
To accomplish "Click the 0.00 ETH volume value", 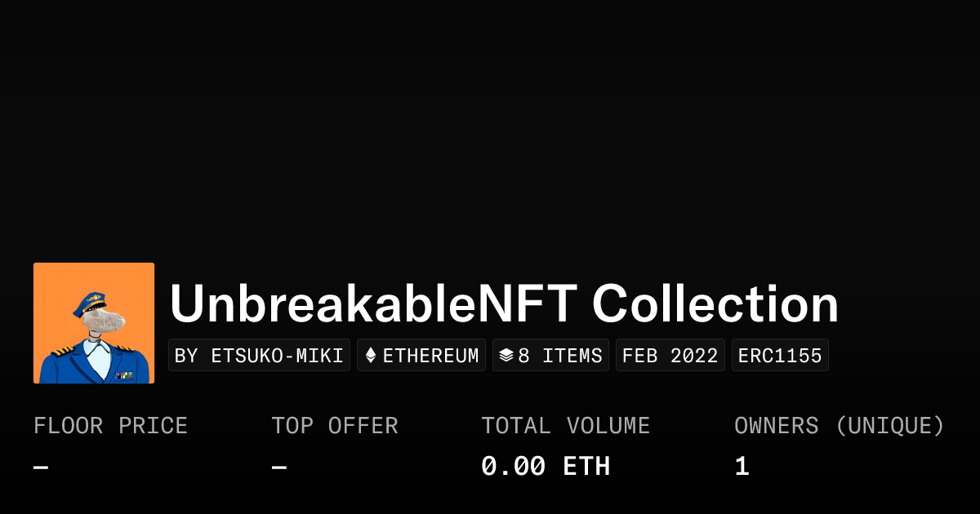I will pos(545,467).
